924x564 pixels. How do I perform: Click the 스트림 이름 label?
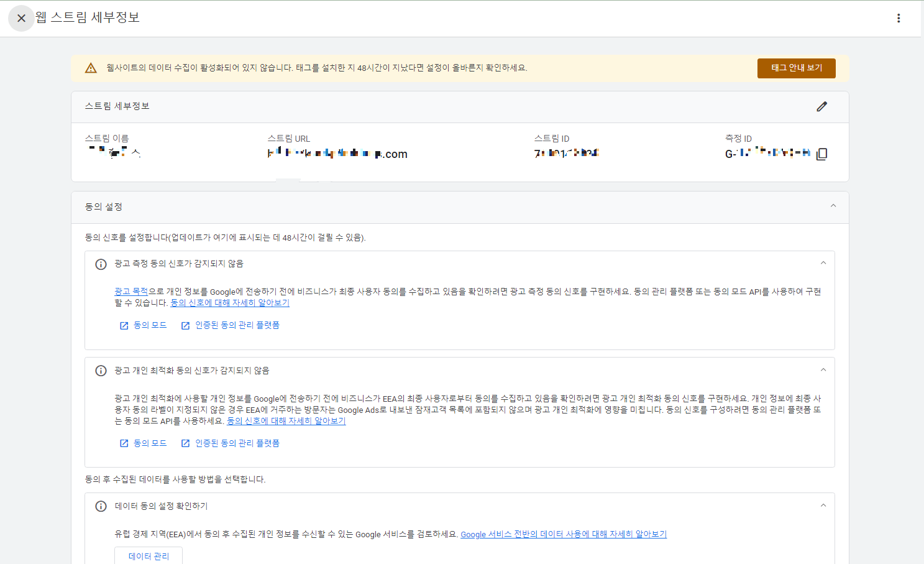[x=107, y=138]
